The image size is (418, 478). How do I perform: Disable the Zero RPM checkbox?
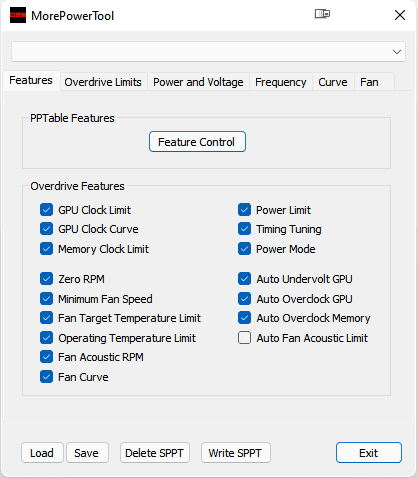tap(46, 279)
